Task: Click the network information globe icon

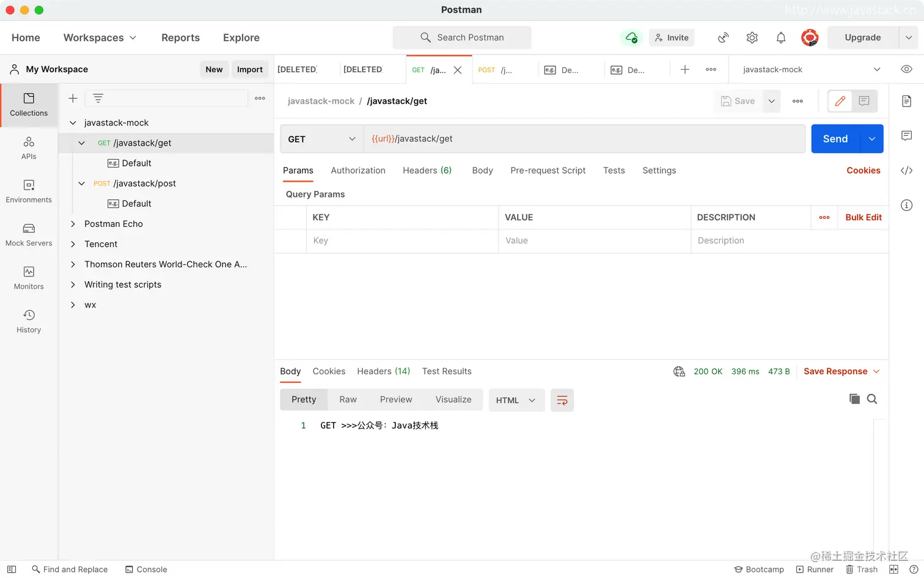Action: pyautogui.click(x=679, y=372)
